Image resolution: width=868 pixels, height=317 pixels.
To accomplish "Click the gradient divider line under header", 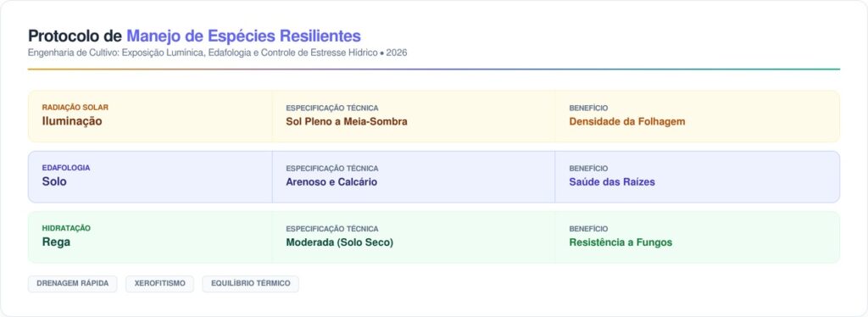I will 434,70.
